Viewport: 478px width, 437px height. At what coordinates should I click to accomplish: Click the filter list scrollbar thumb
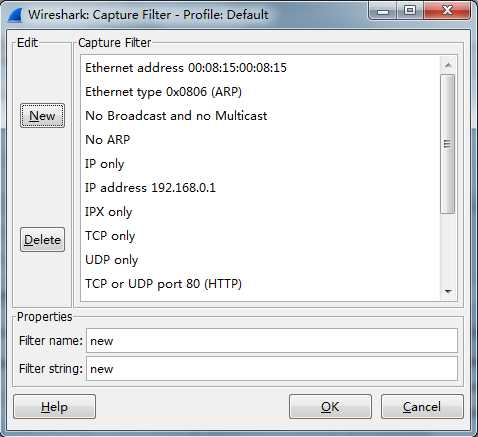(448, 144)
